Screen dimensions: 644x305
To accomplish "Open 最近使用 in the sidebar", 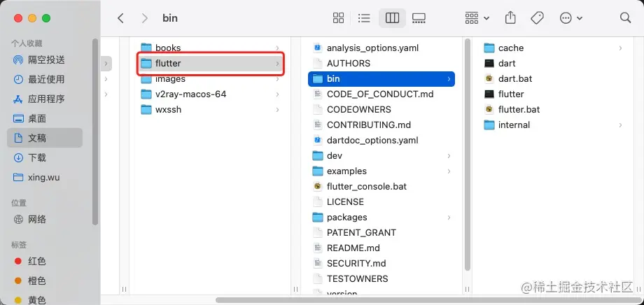I will pyautogui.click(x=45, y=79).
